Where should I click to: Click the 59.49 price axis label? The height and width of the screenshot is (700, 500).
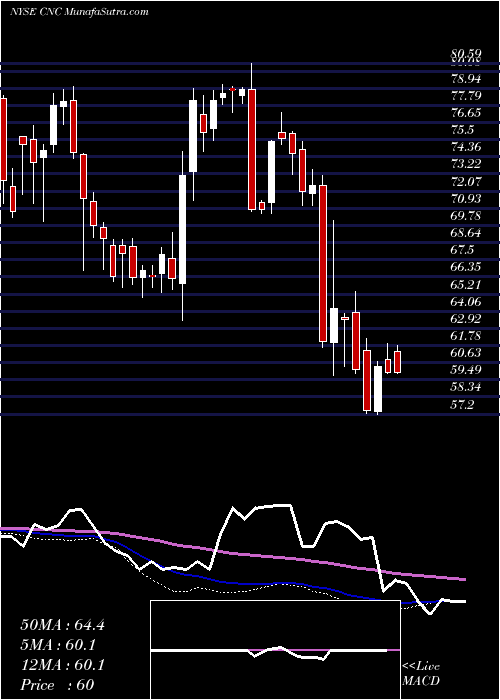coord(466,370)
